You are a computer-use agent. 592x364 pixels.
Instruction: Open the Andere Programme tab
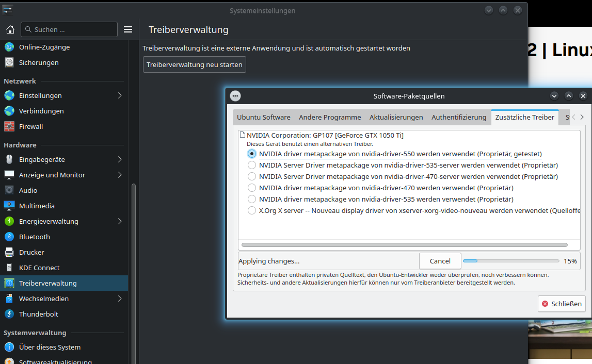click(330, 118)
